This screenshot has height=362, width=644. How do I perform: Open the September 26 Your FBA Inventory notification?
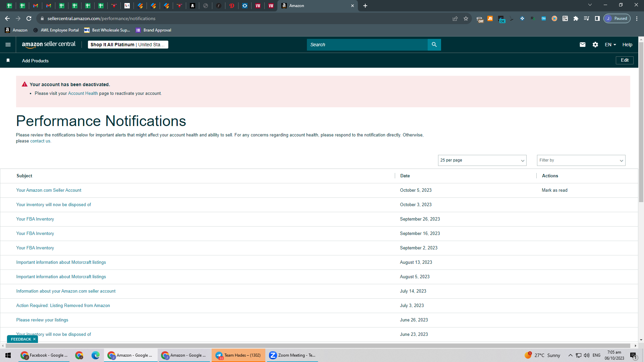click(x=35, y=219)
